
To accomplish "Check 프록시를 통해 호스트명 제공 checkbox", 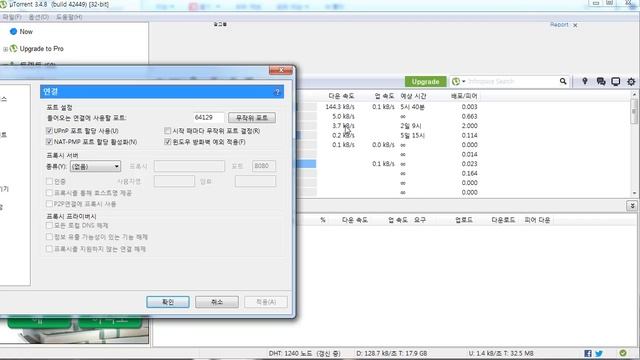I will 49,193.
